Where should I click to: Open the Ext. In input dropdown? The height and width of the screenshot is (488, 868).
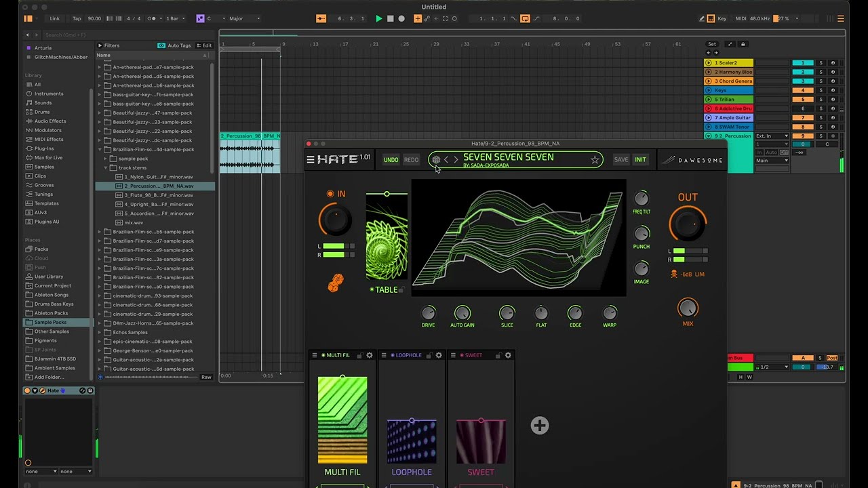tap(772, 136)
